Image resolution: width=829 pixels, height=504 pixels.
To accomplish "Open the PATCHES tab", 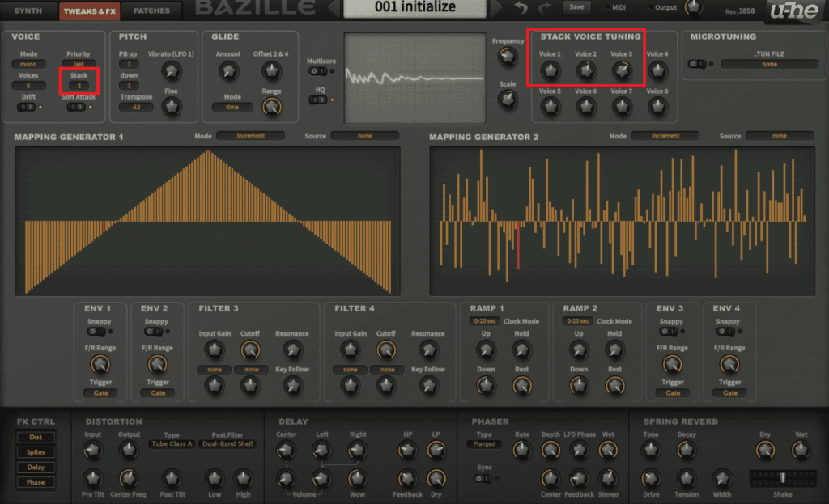I will coord(151,11).
